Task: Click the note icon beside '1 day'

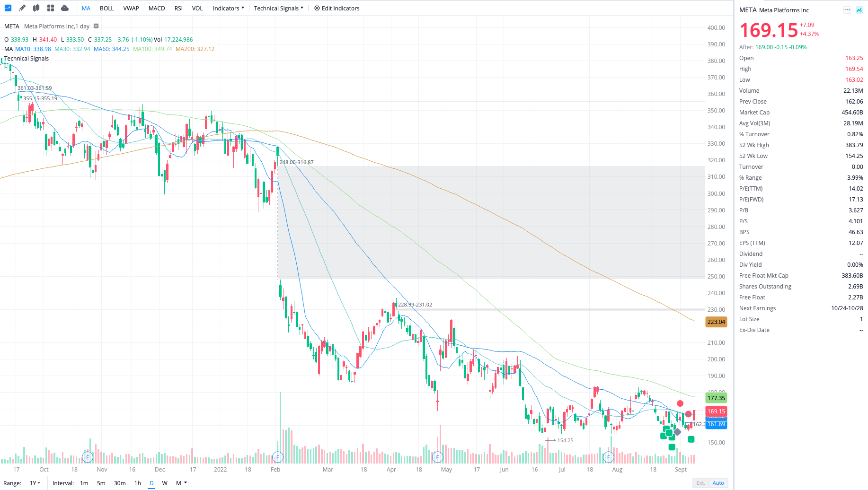Action: (x=96, y=26)
